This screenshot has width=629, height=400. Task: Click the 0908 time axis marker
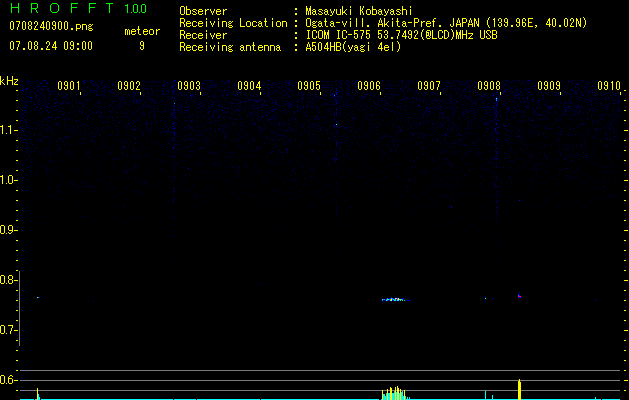click(x=489, y=86)
